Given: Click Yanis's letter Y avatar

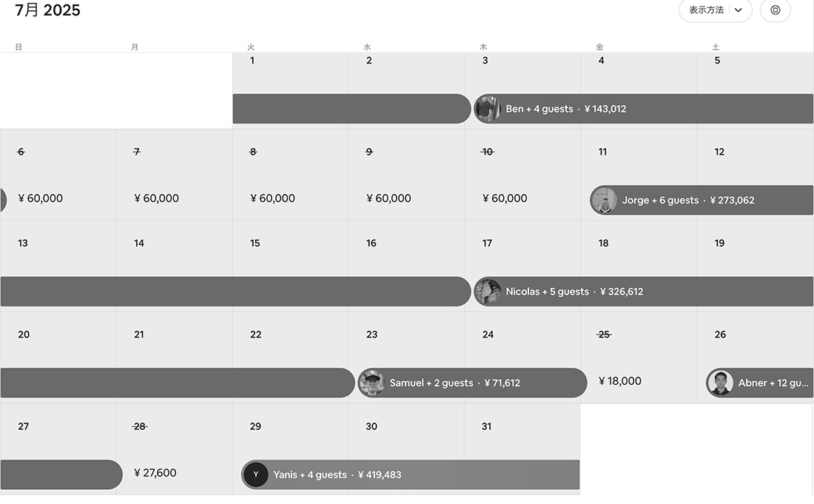Looking at the screenshot, I should [255, 474].
